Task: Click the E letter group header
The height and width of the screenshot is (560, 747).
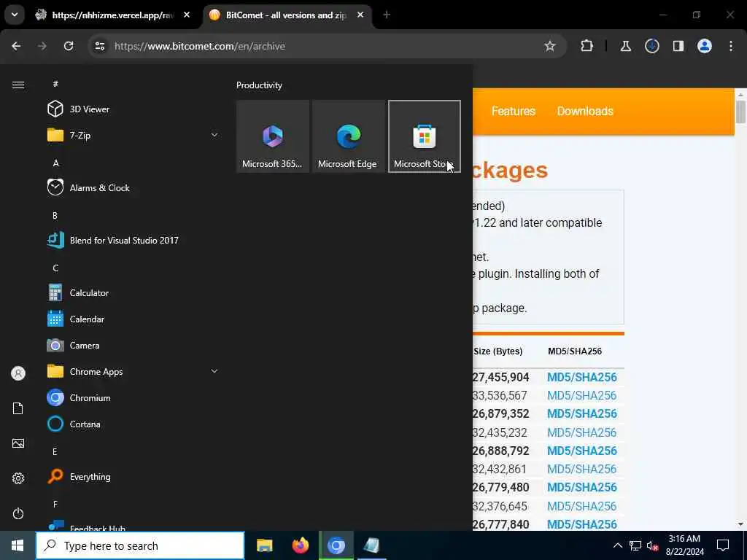Action: pyautogui.click(x=55, y=451)
